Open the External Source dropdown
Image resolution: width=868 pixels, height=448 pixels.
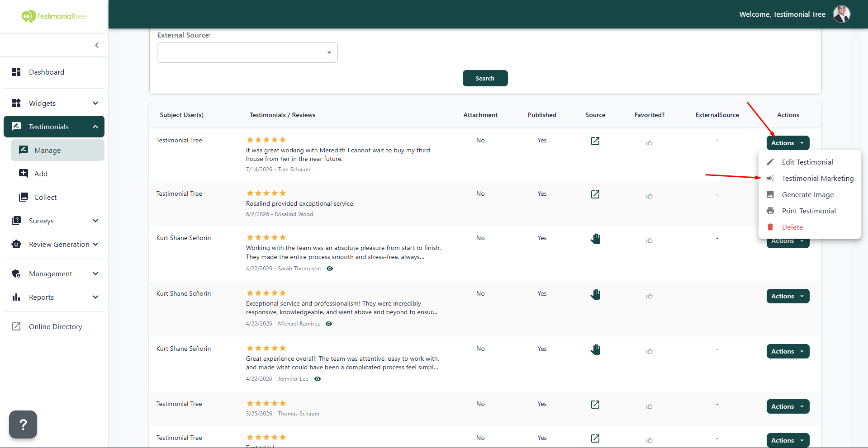(247, 52)
